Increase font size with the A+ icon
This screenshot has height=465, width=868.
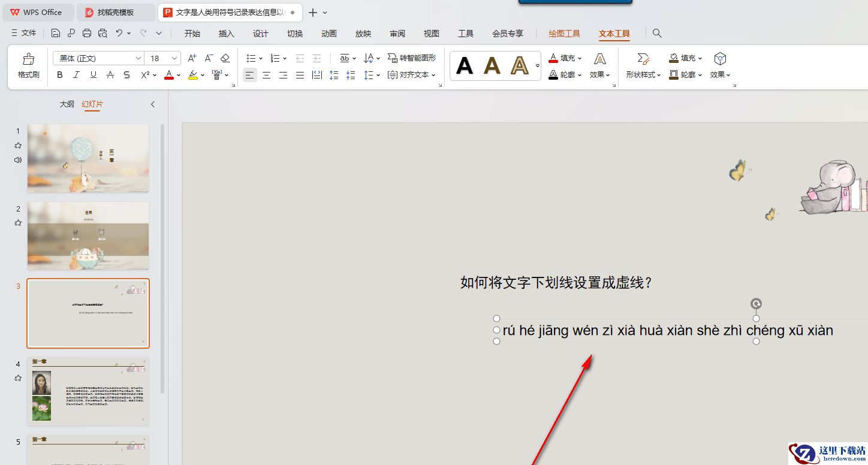click(x=192, y=58)
